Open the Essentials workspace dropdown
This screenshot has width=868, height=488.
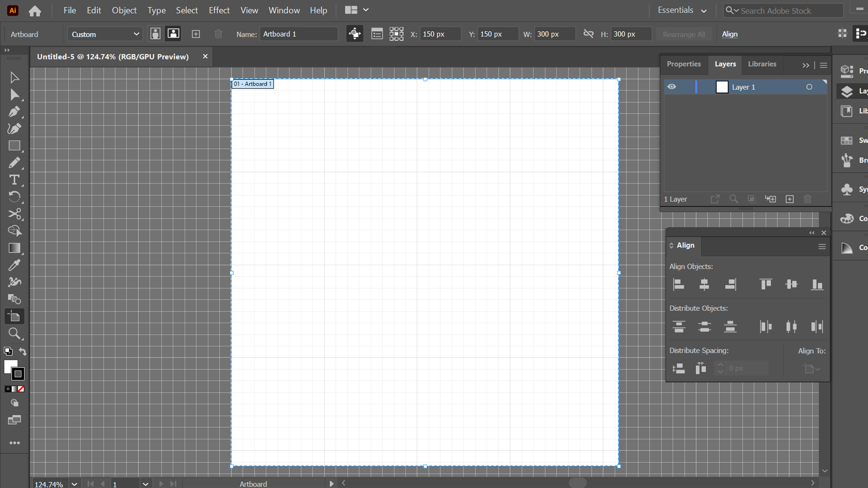coord(682,10)
